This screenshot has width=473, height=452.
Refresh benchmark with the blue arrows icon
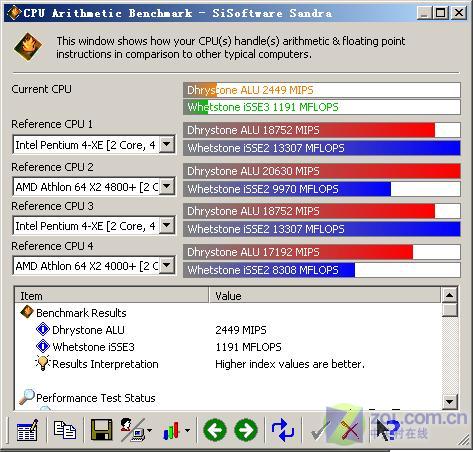283,430
